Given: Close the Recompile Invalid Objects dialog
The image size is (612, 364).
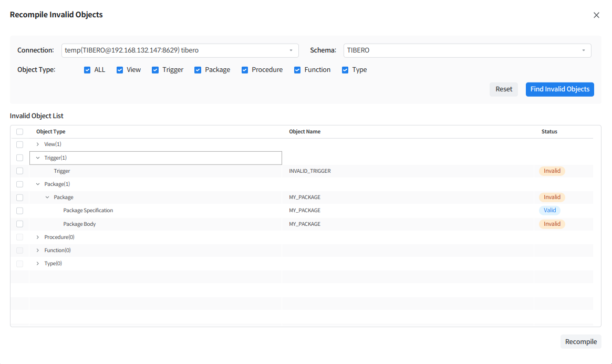Looking at the screenshot, I should point(596,15).
